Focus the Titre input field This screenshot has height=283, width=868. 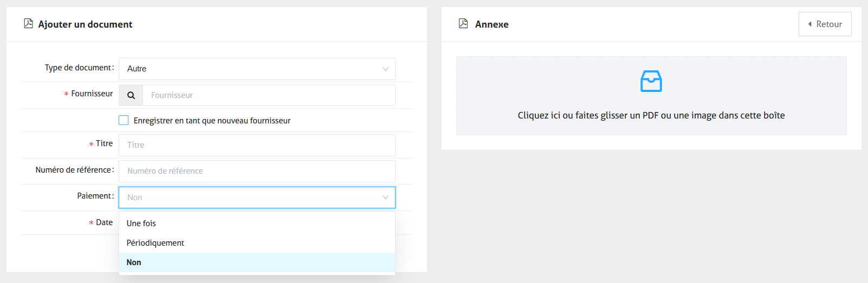point(256,145)
